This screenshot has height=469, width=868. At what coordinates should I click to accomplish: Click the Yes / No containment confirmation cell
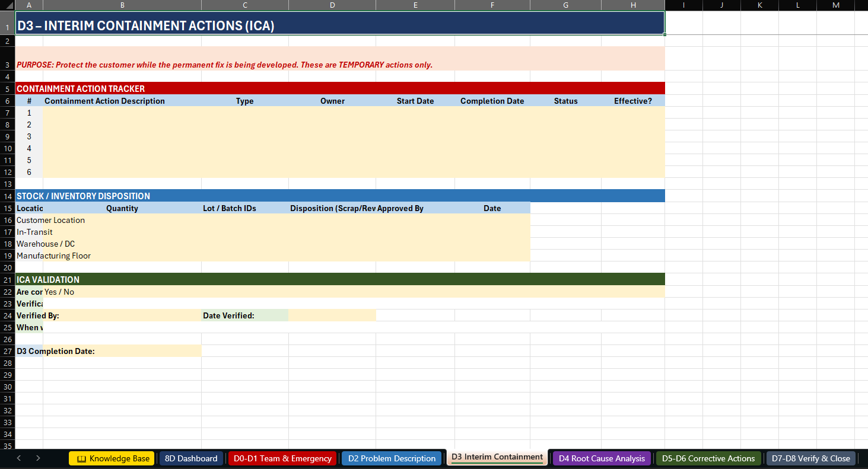122,291
